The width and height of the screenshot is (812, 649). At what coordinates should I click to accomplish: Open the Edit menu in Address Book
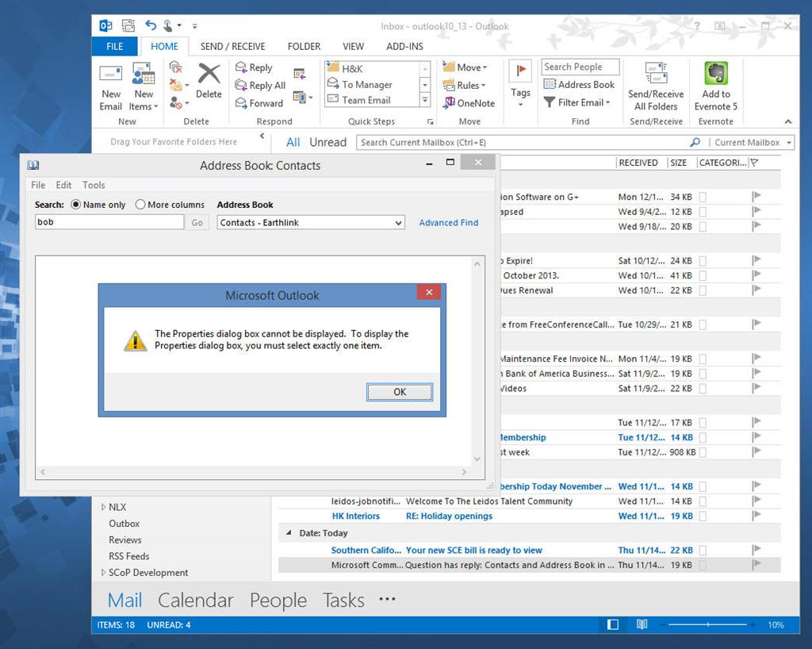tap(63, 185)
